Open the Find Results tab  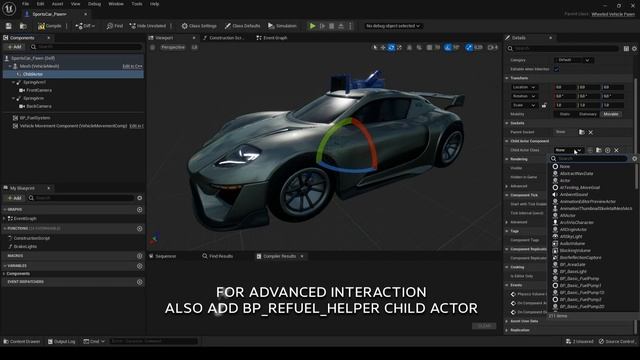[x=218, y=256]
